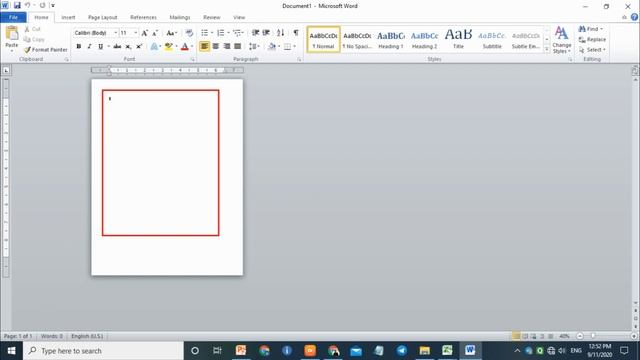Click the Shading paint bucket icon
Screen dimensions: 640x360
(272, 46)
